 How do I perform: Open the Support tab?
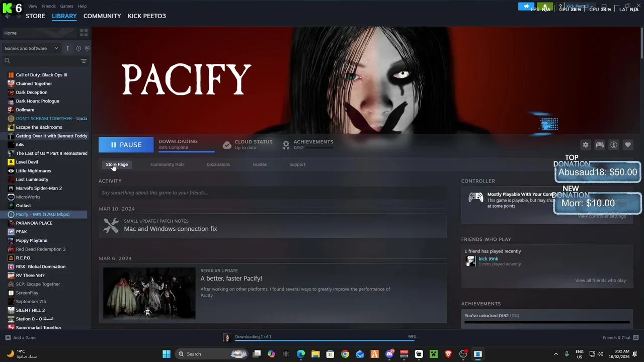(297, 164)
